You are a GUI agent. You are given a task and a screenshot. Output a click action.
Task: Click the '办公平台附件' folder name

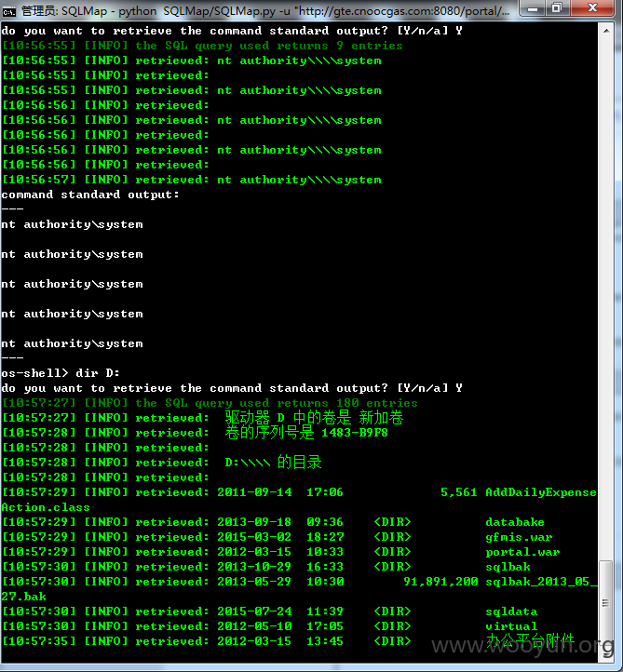click(x=530, y=640)
